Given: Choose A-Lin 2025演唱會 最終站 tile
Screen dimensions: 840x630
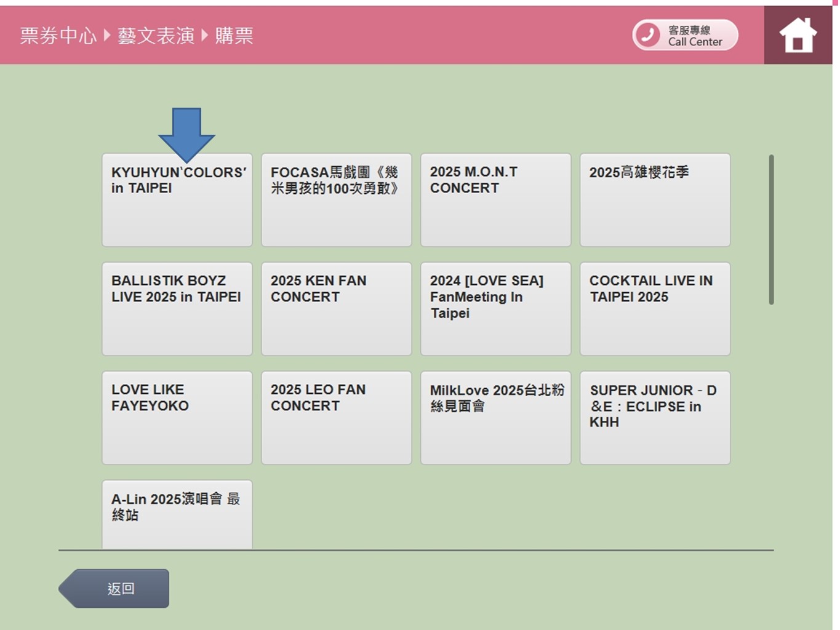Looking at the screenshot, I should [x=177, y=514].
